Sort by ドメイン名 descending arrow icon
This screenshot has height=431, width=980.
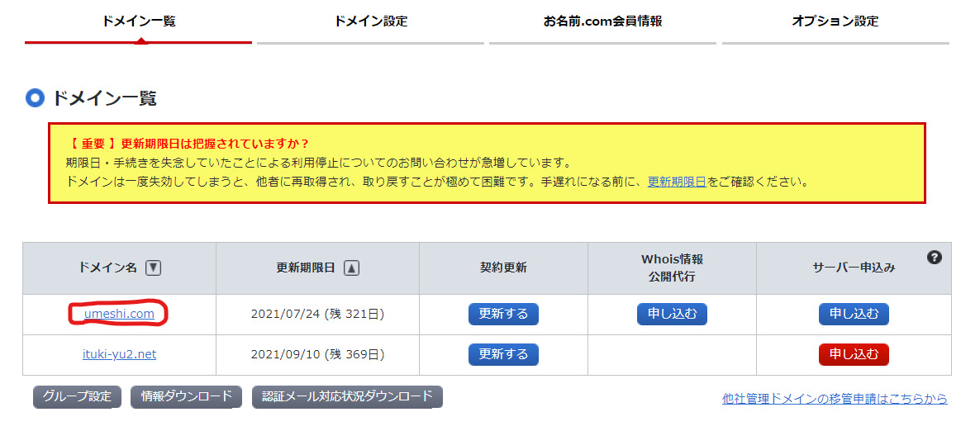[153, 268]
